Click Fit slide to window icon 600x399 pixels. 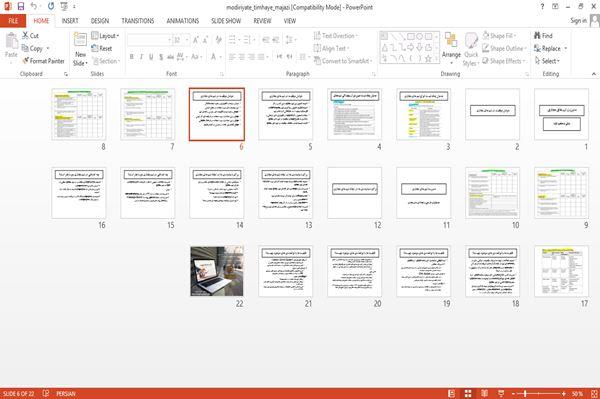(594, 393)
